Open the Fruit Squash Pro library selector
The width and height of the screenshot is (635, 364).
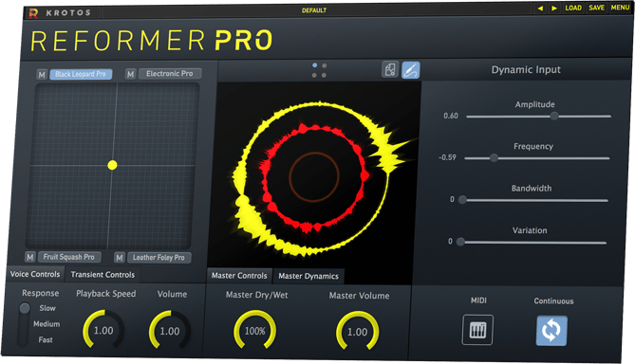(x=69, y=257)
